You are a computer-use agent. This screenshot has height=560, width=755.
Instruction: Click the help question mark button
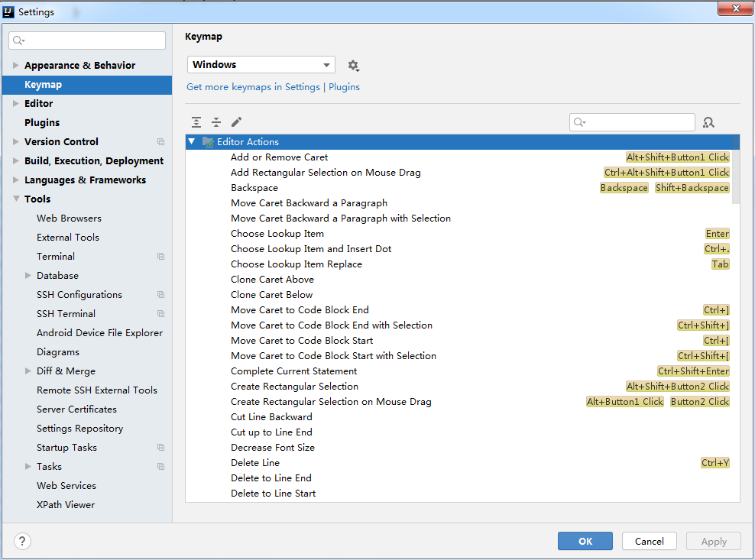(x=22, y=541)
